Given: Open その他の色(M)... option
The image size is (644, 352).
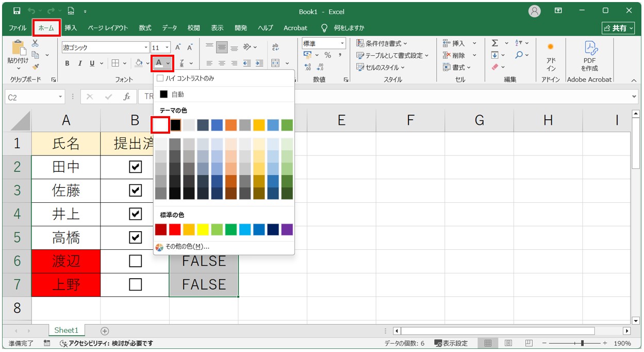Looking at the screenshot, I should (x=187, y=247).
